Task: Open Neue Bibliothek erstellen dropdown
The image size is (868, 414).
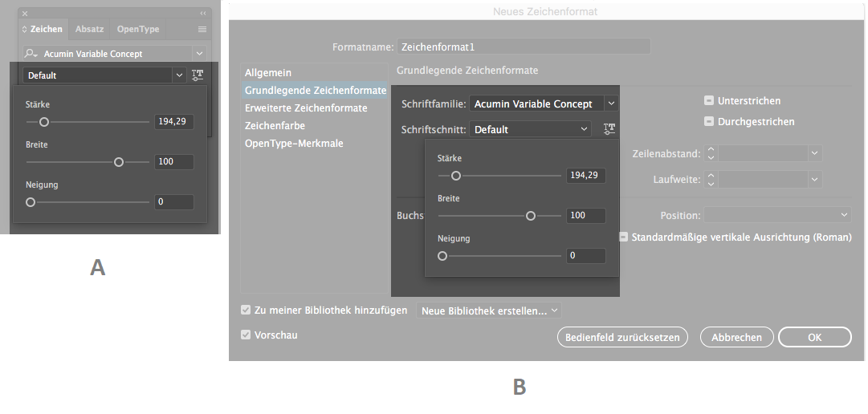Action: point(489,310)
